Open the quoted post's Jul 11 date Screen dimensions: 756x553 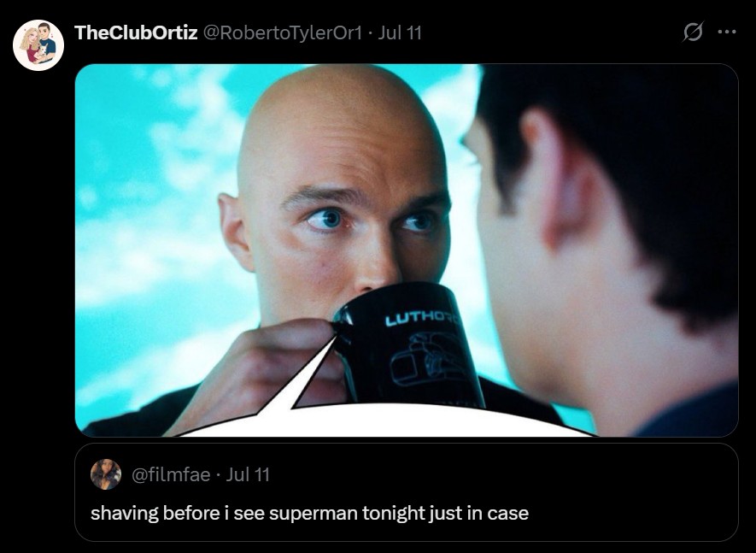pyautogui.click(x=248, y=475)
